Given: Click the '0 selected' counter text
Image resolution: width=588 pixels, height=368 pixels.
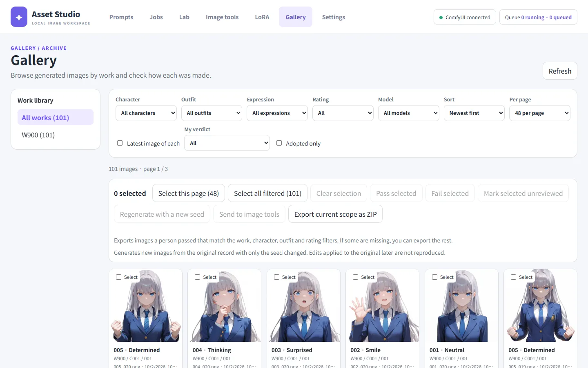Looking at the screenshot, I should [x=130, y=193].
